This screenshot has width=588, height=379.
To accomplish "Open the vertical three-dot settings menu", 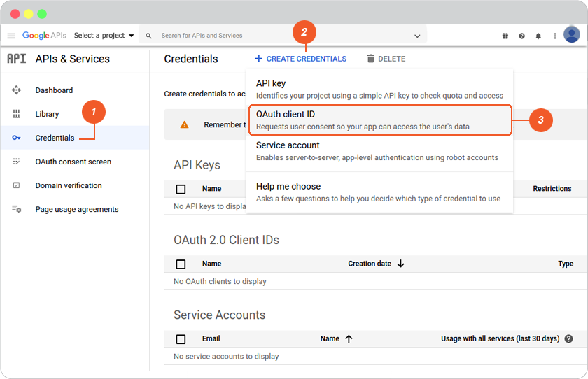I will click(x=554, y=36).
